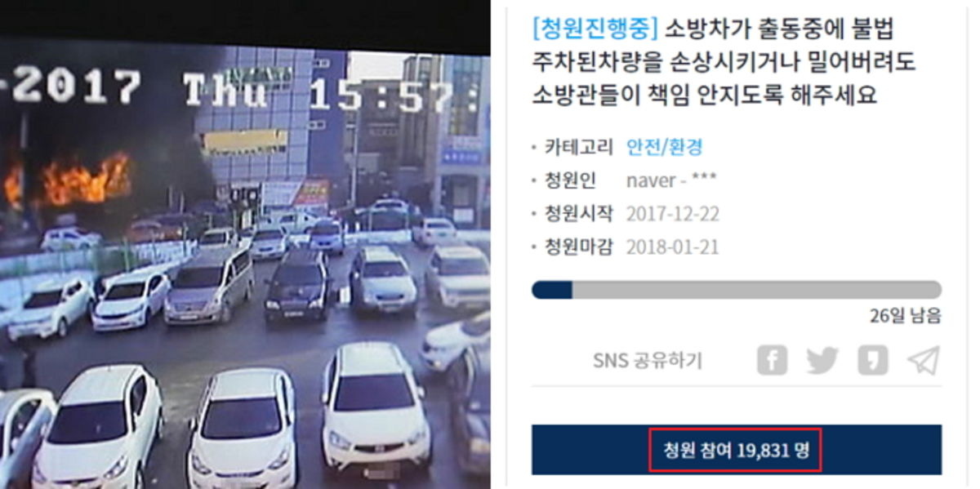Click the 카테고리 field label
This screenshot has width=980, height=489.
[x=578, y=147]
